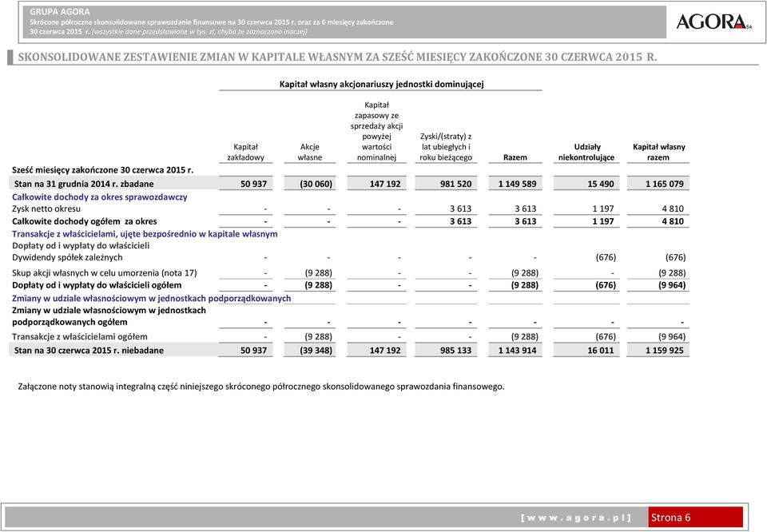Select the '15 490' non-controlling interests value

[x=601, y=184]
